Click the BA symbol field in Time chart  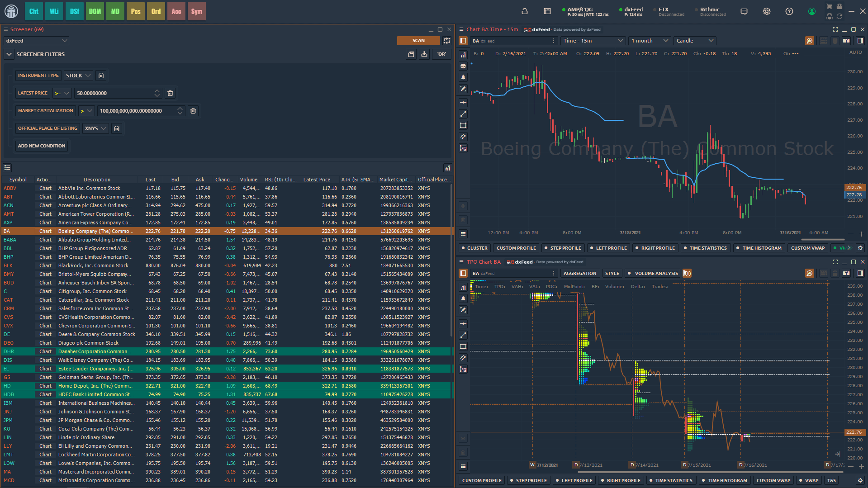(513, 41)
